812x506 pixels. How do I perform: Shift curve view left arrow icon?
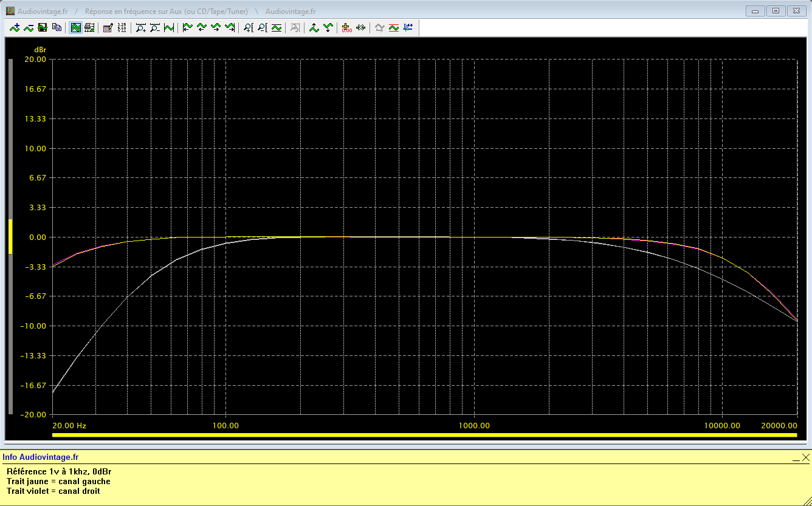click(x=201, y=27)
